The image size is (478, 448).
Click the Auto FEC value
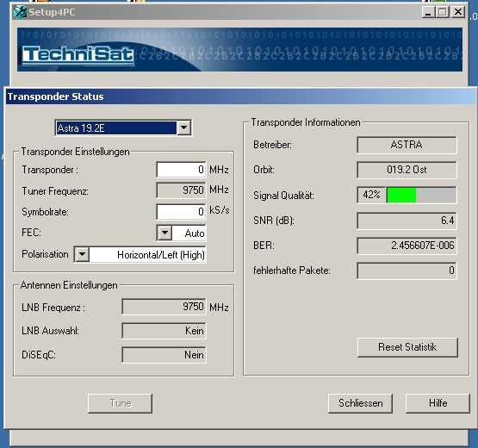coord(195,233)
